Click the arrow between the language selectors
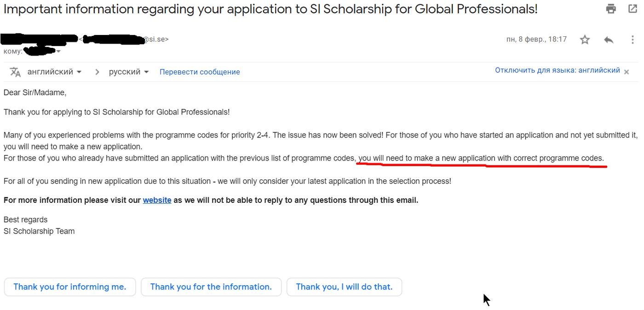Screen dimensions: 644x310 click(97, 72)
